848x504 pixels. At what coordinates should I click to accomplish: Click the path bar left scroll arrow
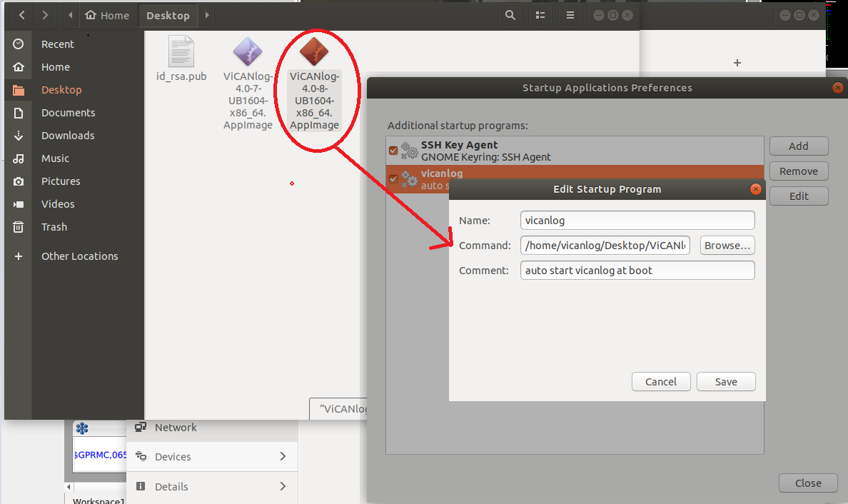pos(70,15)
